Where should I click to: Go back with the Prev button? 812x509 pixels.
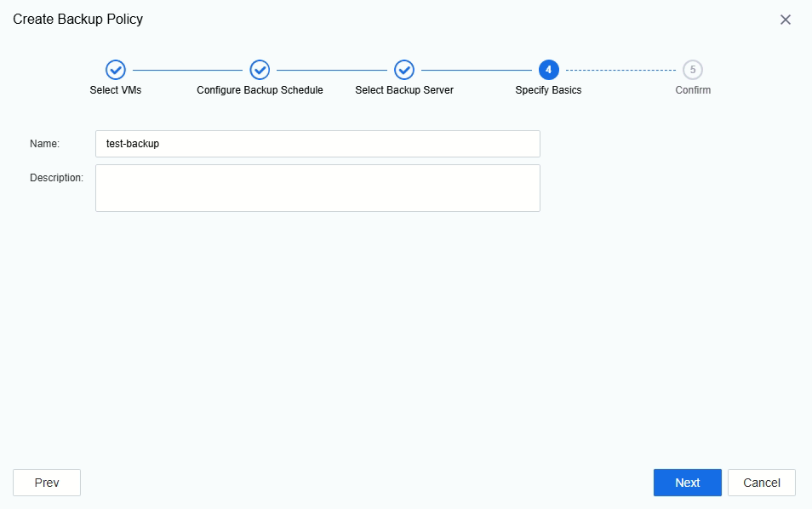(x=47, y=483)
